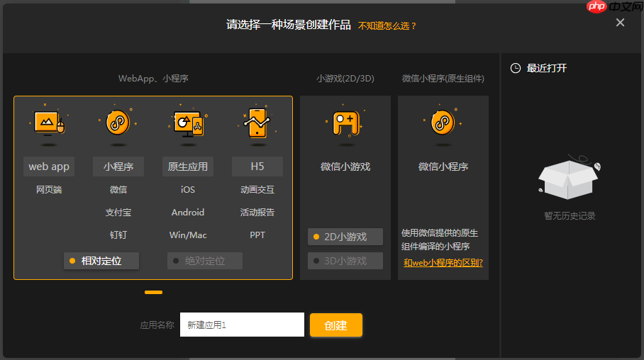644x360 pixels.
Task: Click the 微信 platform text
Action: point(118,190)
